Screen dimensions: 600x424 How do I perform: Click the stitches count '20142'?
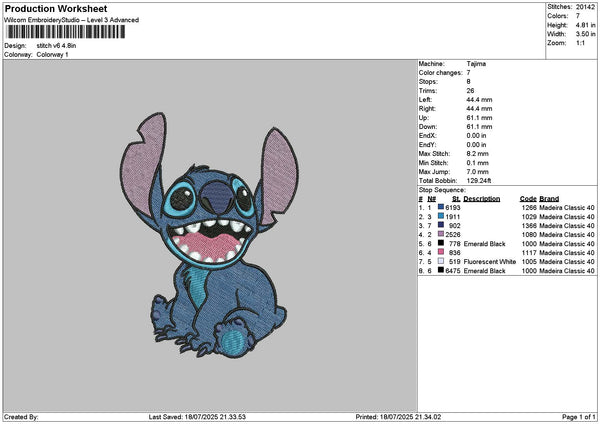click(x=585, y=7)
